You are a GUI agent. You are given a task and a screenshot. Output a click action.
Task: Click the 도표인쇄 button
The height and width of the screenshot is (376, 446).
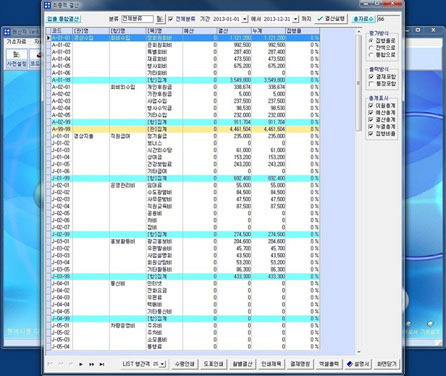213,364
